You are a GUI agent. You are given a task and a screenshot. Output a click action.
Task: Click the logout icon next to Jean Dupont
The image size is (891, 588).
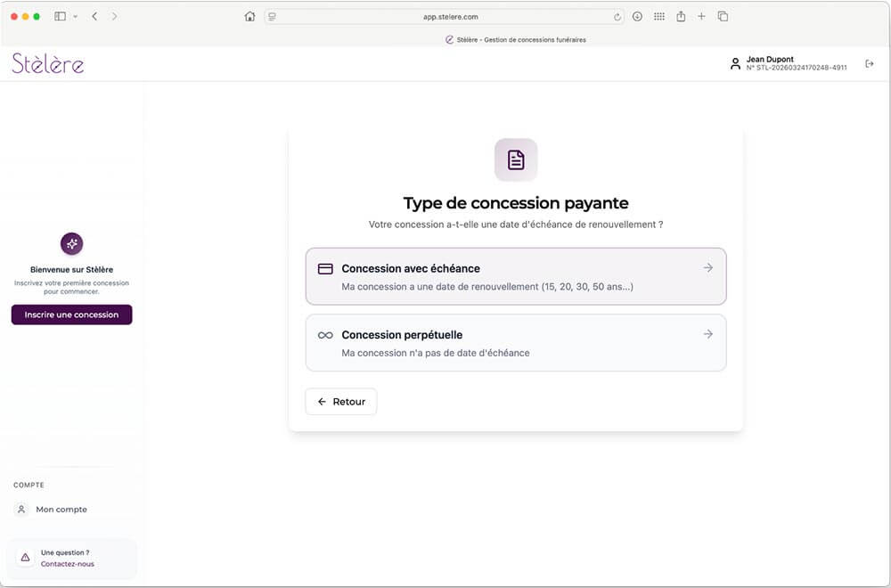869,63
